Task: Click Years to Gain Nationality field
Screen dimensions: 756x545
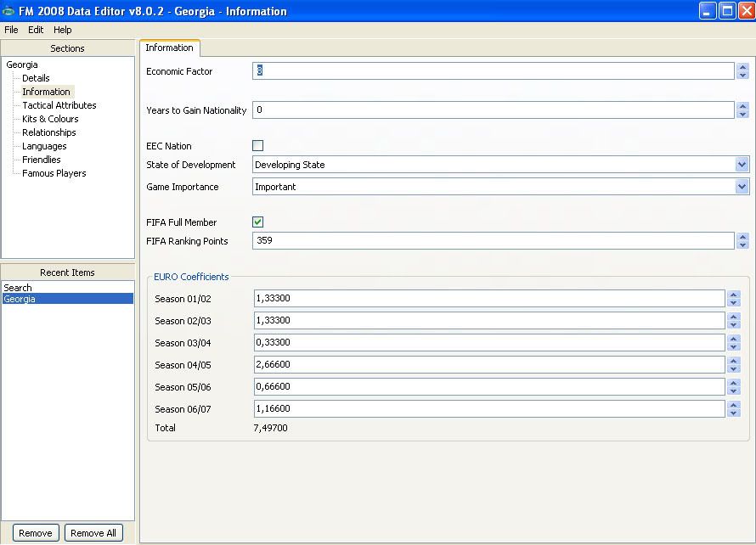Action: (x=494, y=110)
